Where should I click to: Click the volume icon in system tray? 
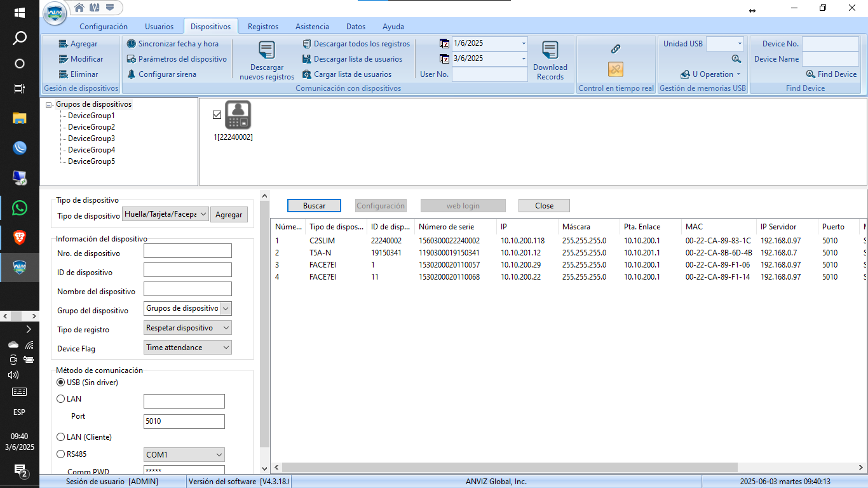(x=13, y=375)
